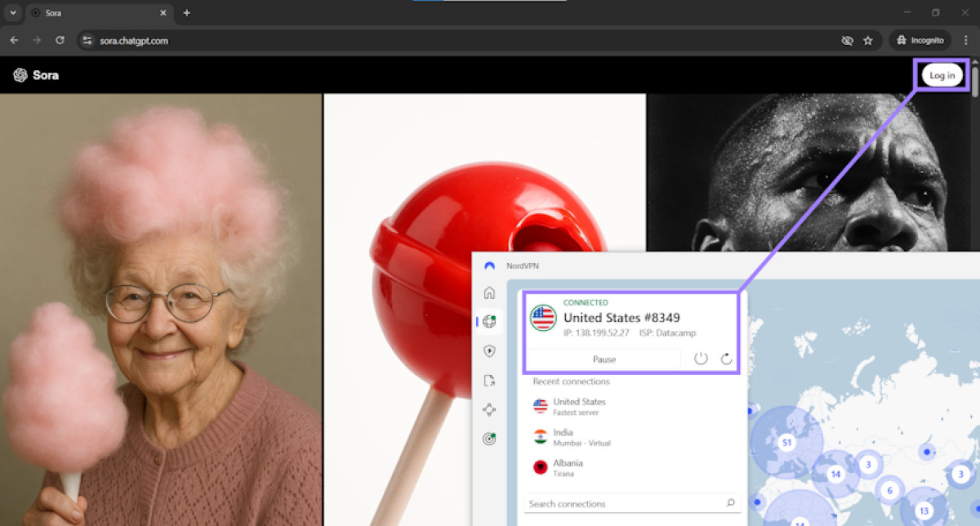
Task: Open the NordVPN globe connections view
Action: (489, 322)
